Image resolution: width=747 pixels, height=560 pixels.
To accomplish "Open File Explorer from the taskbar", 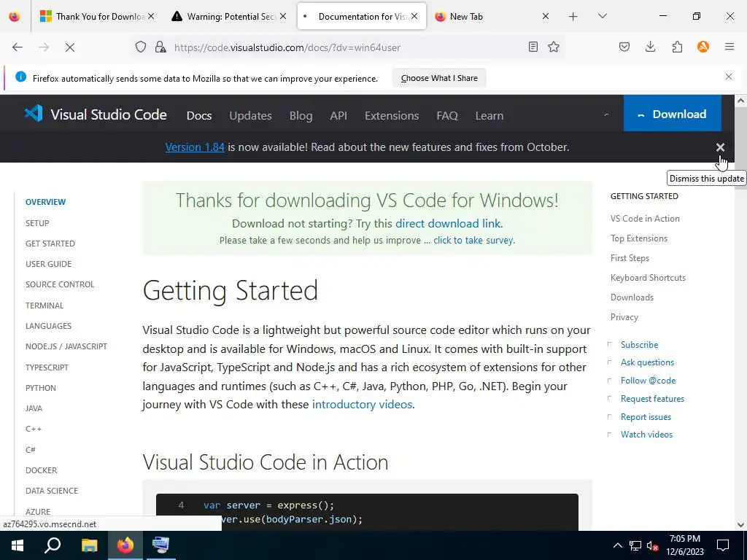I will [89, 545].
